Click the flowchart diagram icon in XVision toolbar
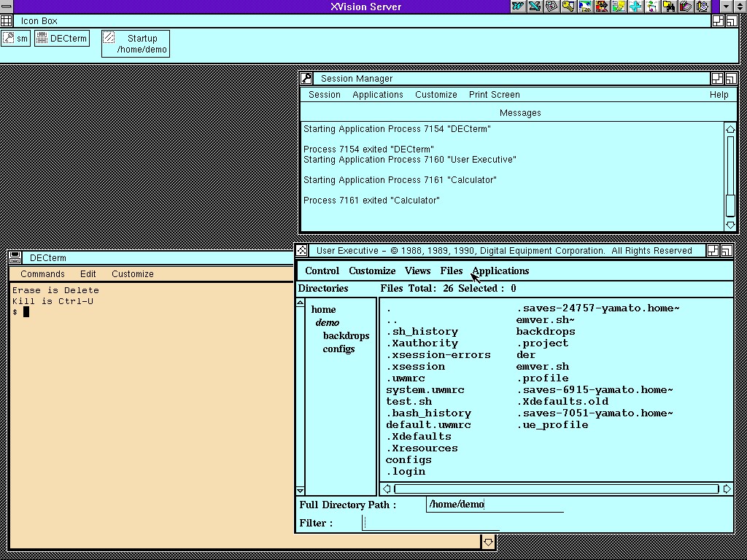Viewport: 747px width, 560px height. point(651,7)
